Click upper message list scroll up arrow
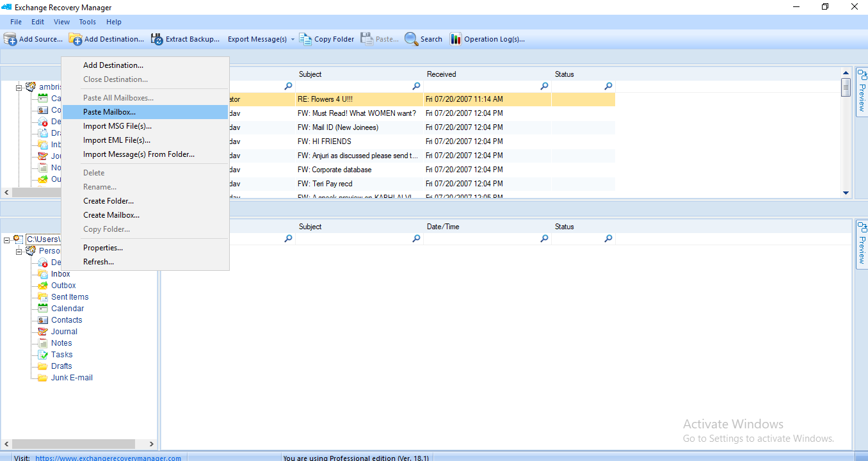 point(846,72)
